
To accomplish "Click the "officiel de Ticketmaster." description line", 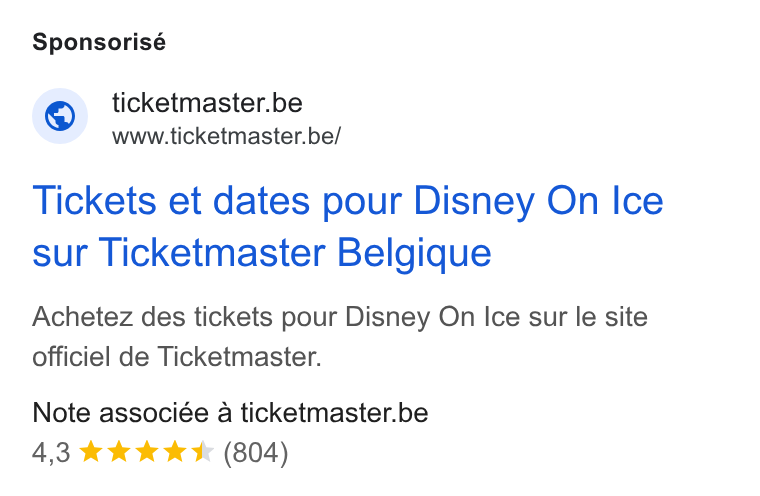I will [x=177, y=357].
